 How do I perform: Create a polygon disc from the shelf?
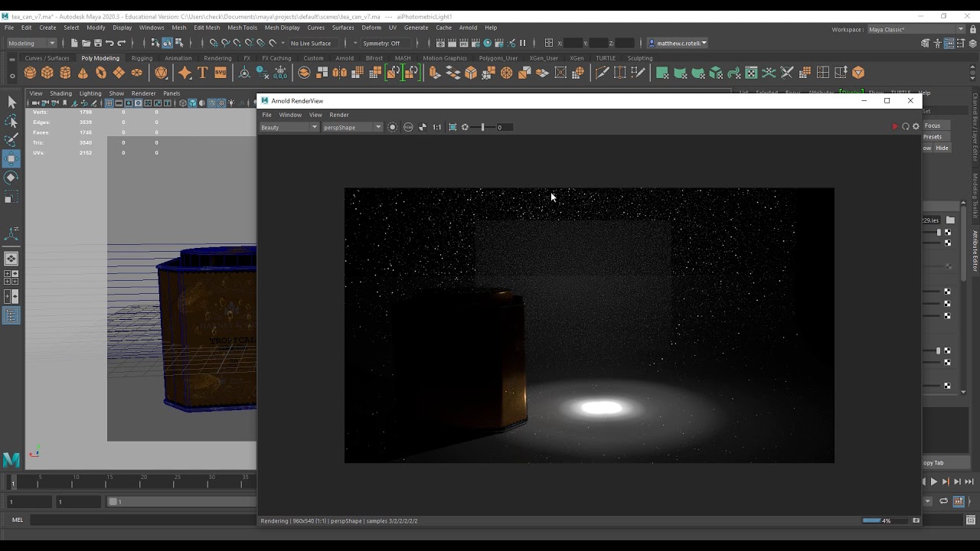click(x=136, y=73)
